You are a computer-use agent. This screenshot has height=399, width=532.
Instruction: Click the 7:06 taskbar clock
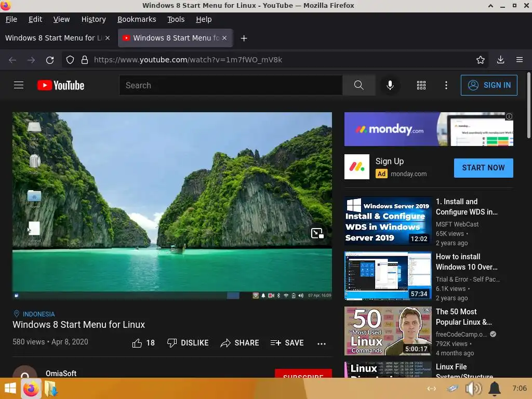(x=519, y=388)
